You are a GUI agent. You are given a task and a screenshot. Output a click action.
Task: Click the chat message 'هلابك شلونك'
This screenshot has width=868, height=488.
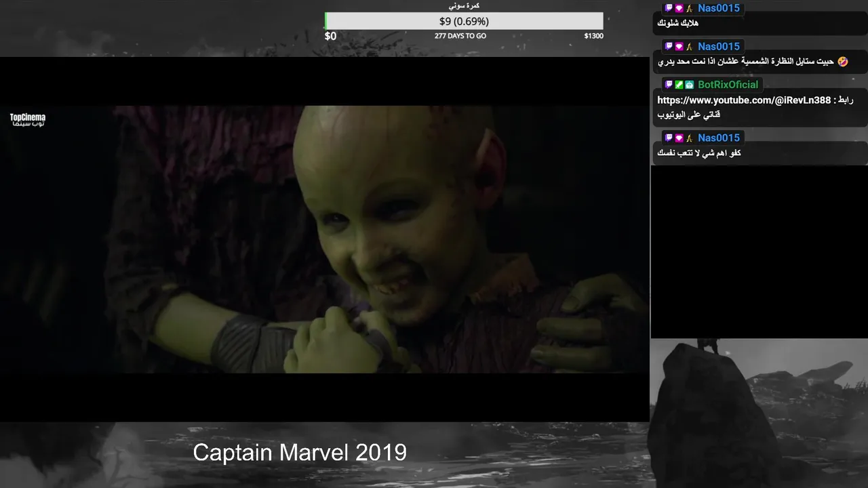click(x=678, y=24)
